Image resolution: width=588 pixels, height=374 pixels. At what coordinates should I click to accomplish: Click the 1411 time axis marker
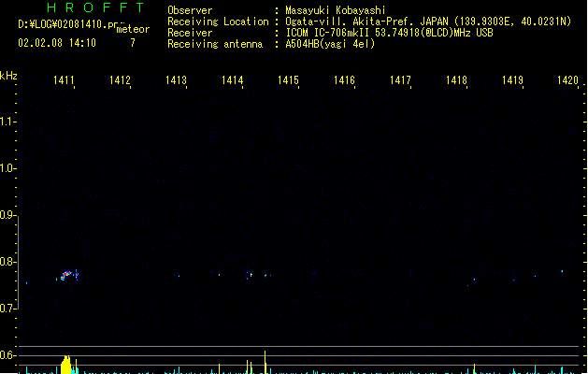point(64,80)
